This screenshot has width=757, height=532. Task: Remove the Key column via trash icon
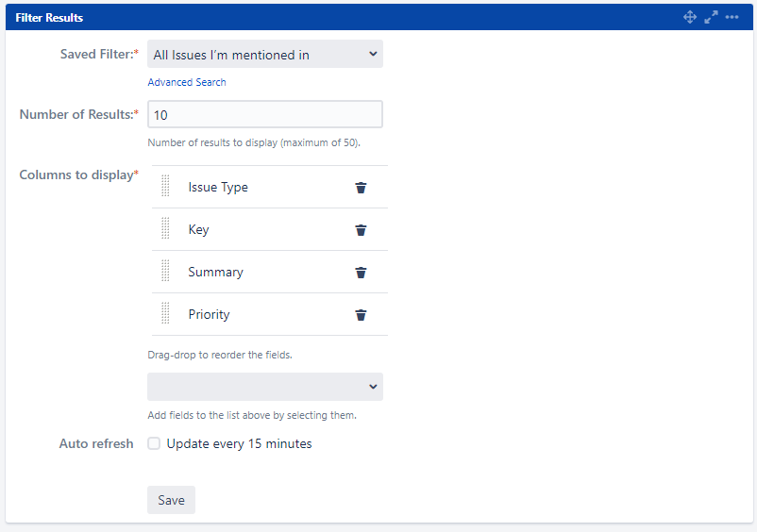361,229
